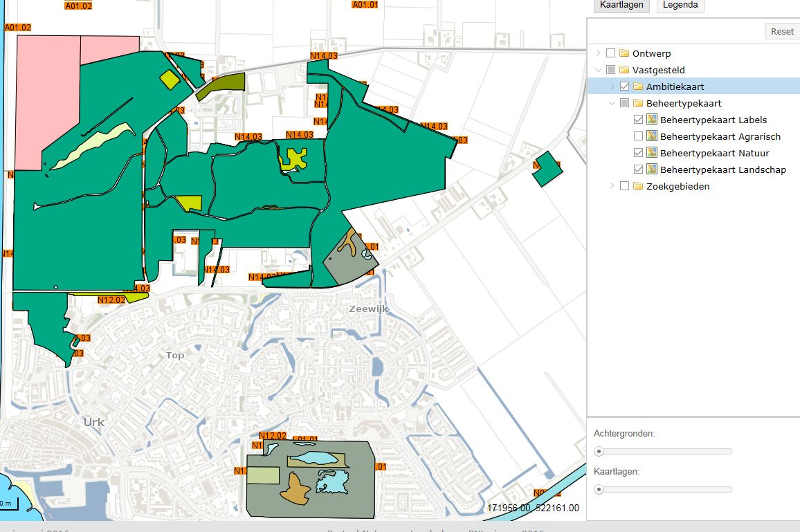Open the Legenda tab
Viewport: 800px width, 532px height.
coord(680,5)
